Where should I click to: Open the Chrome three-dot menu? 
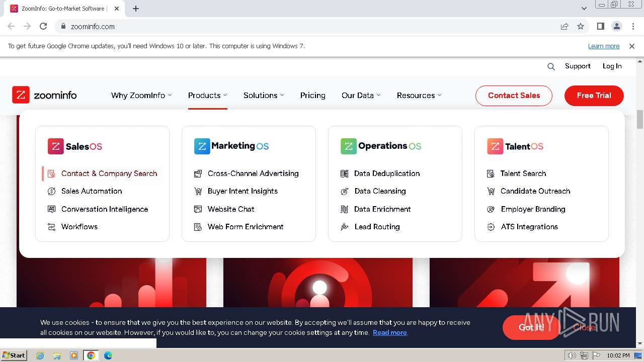point(632,26)
